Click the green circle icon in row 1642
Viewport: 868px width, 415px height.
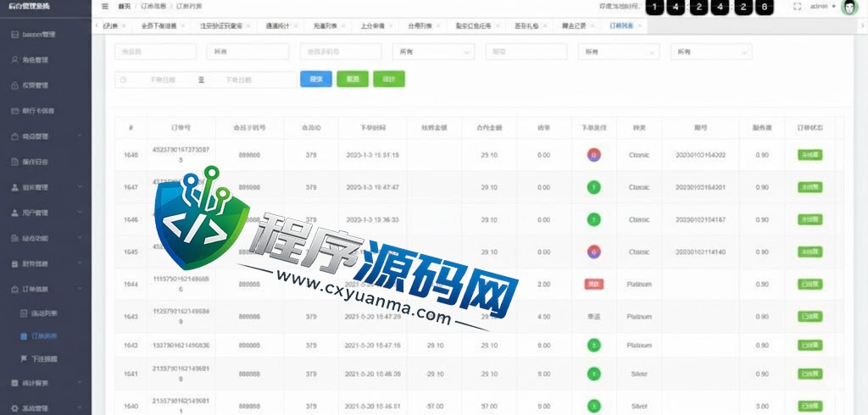point(593,346)
